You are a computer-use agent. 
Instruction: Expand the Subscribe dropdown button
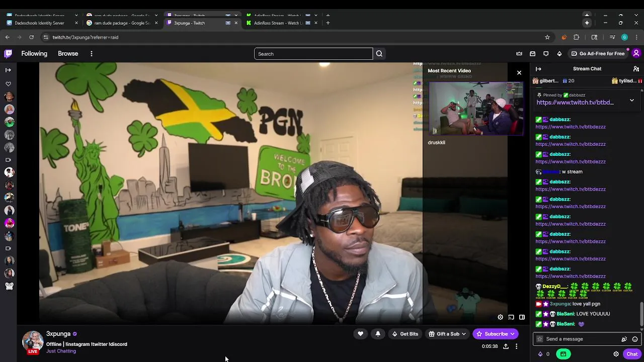tap(512, 334)
